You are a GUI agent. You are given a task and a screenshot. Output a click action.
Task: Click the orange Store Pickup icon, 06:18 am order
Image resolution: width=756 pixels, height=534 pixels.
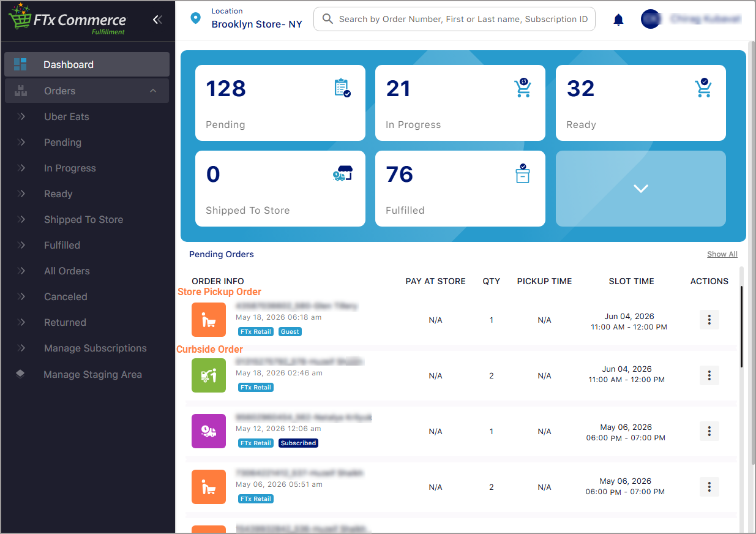coord(209,320)
